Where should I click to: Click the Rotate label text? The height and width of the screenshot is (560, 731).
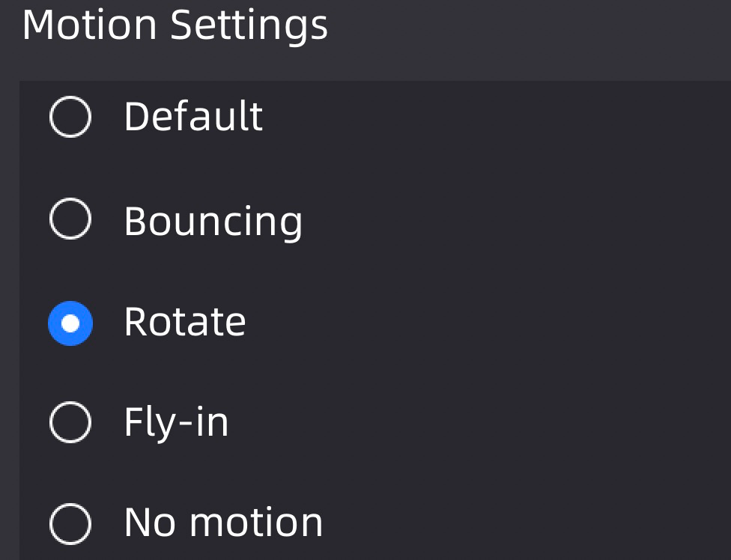click(x=184, y=322)
